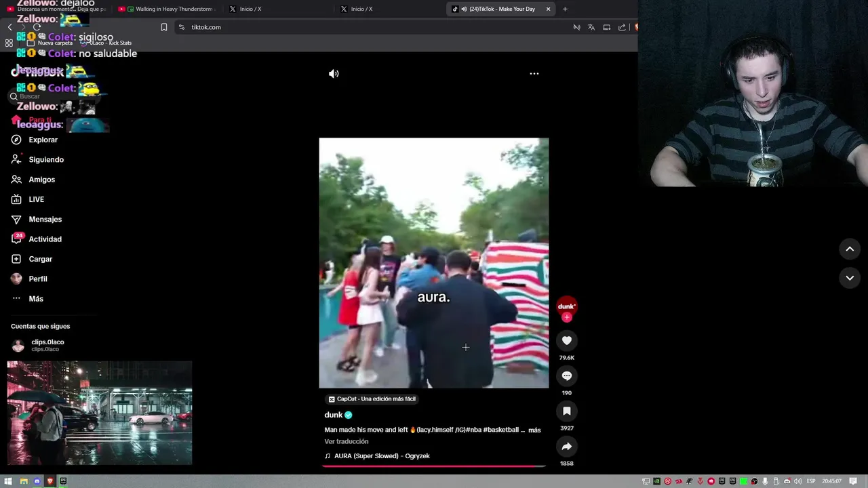Click the ESP language indicator
This screenshot has width=868, height=488.
811,481
